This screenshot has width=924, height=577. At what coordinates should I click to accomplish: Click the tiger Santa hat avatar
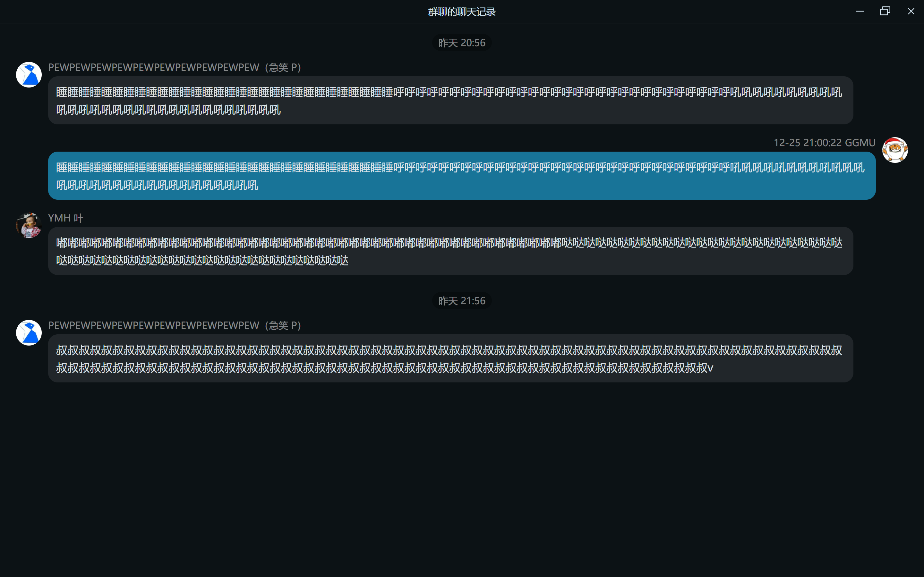[x=894, y=150]
